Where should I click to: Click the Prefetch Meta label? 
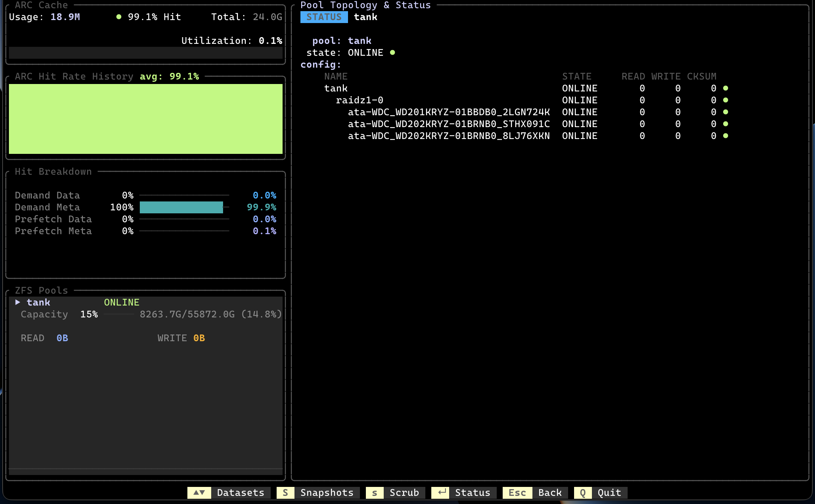(x=53, y=231)
